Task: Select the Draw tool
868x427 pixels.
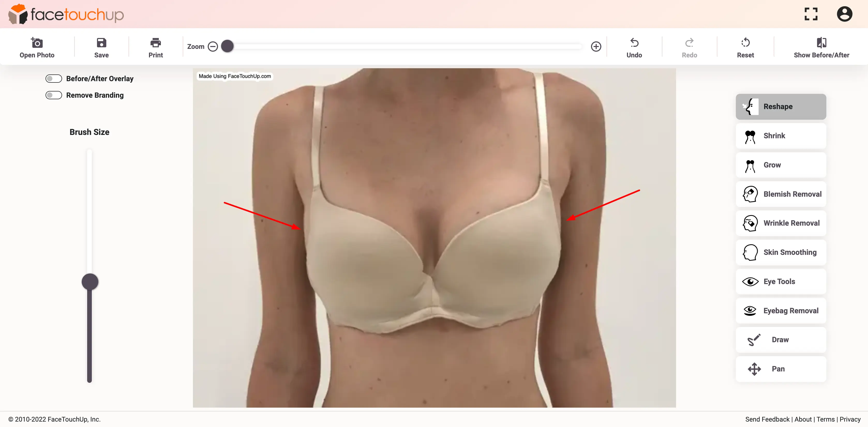Action: pos(781,340)
